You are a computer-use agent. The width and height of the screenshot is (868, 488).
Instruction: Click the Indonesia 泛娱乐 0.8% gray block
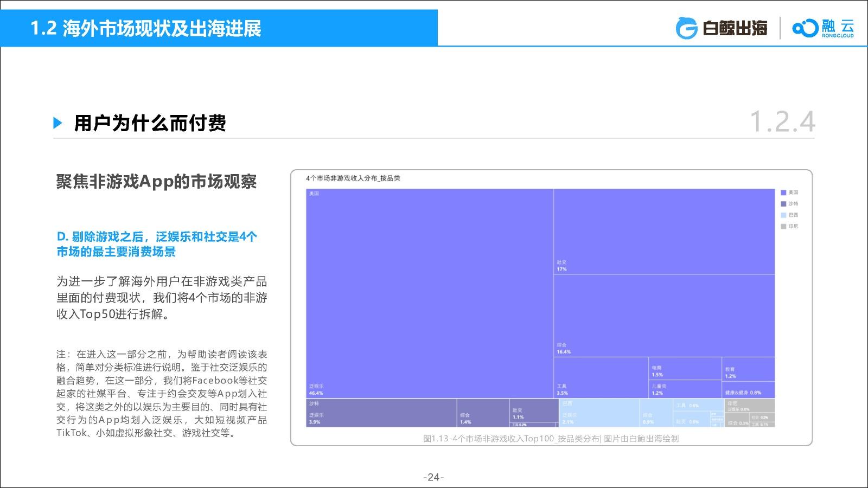pos(750,406)
